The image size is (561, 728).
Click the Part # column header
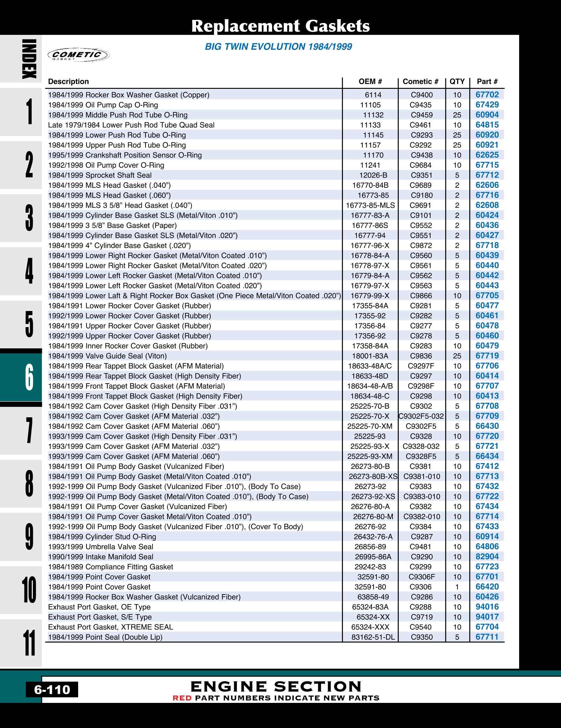coord(487,82)
